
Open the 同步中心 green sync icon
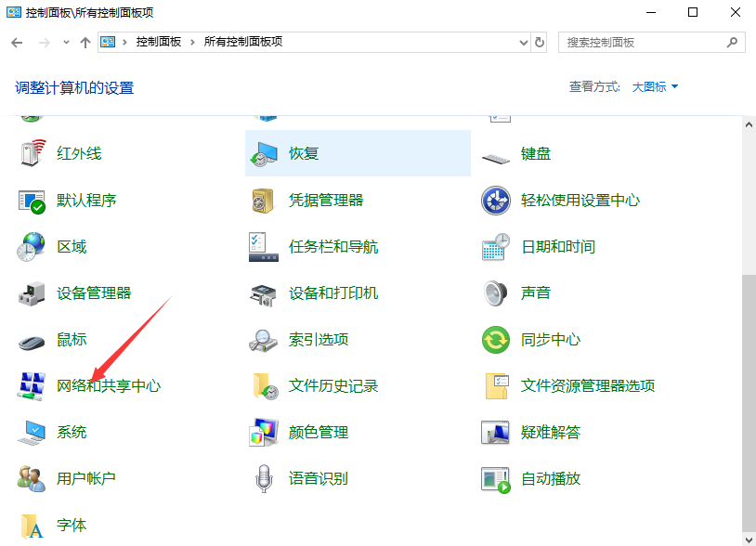[x=496, y=340]
